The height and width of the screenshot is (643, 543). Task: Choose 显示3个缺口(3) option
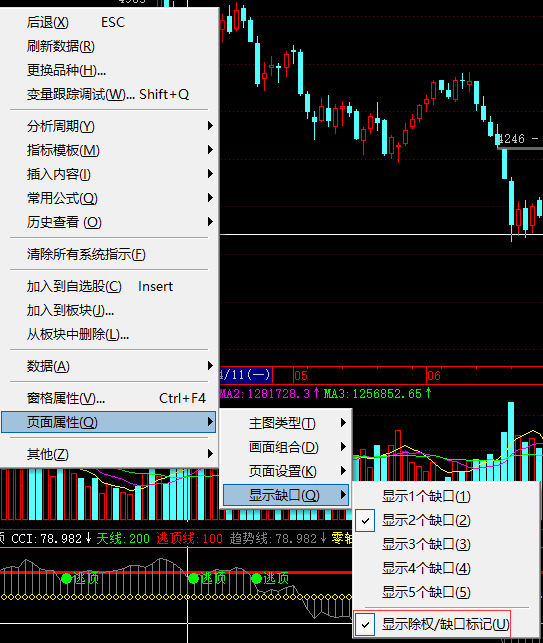(x=446, y=544)
